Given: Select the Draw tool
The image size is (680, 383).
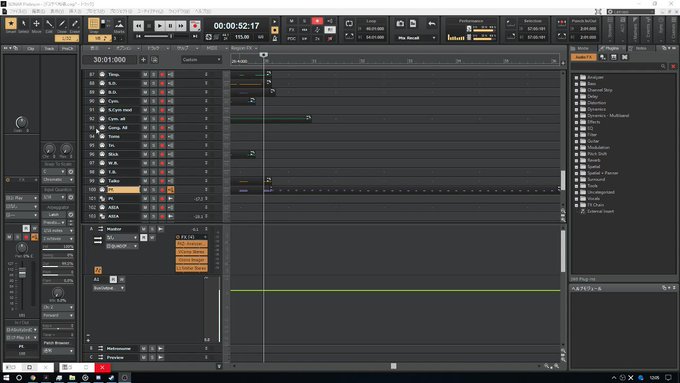Looking at the screenshot, I should 62,24.
